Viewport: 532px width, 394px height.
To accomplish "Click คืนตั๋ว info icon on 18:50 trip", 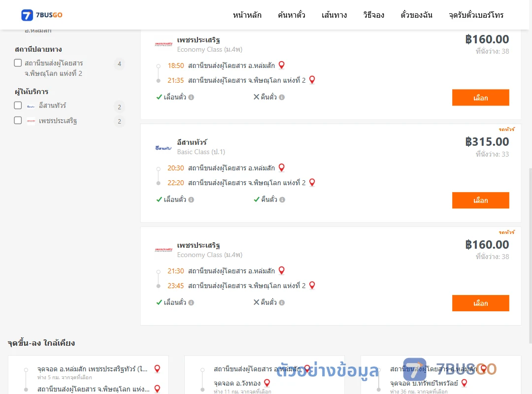I will pyautogui.click(x=282, y=98).
